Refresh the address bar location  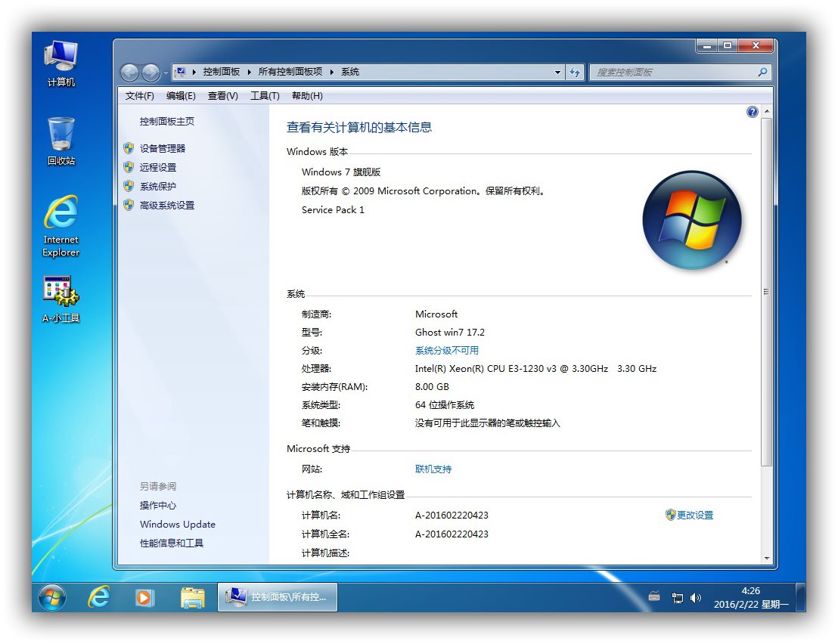(x=575, y=72)
